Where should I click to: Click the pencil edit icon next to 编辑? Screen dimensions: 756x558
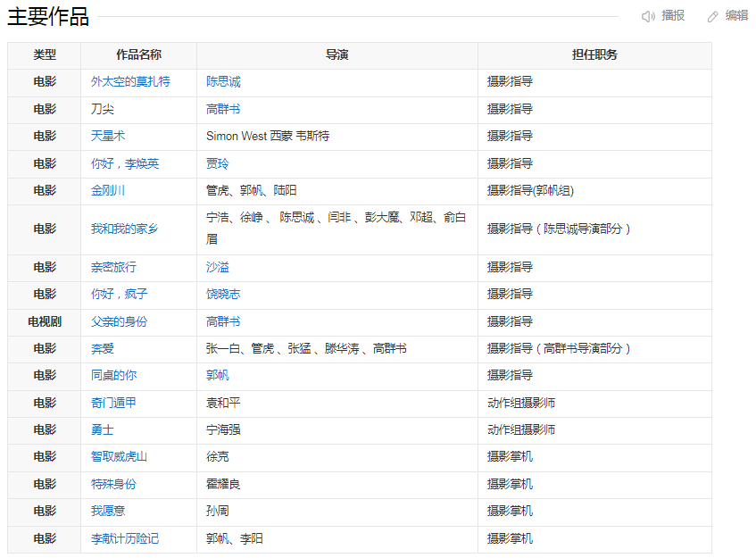pos(712,17)
